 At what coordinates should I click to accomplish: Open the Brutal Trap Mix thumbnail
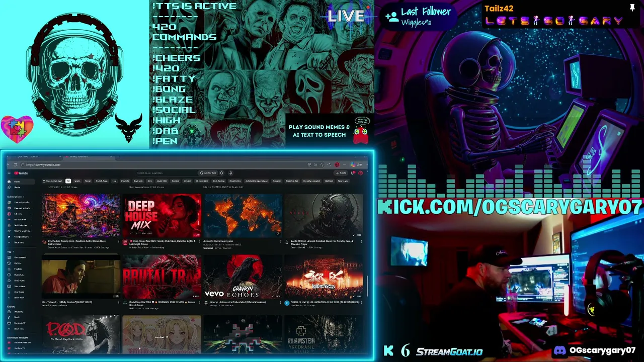click(162, 276)
